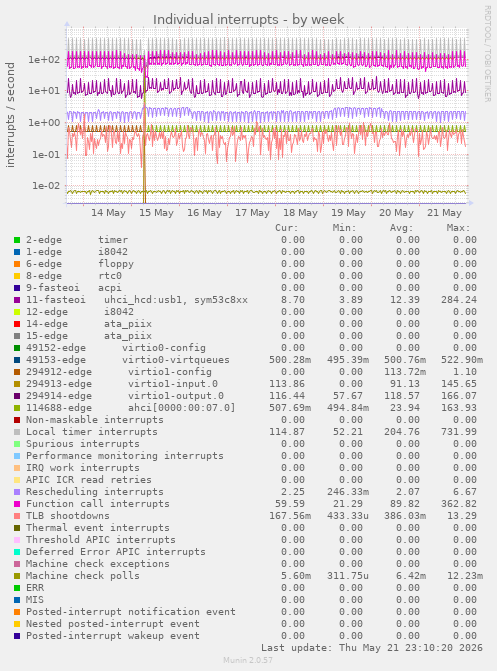Click the 21 May date label
The height and width of the screenshot is (671, 497).
(x=444, y=213)
